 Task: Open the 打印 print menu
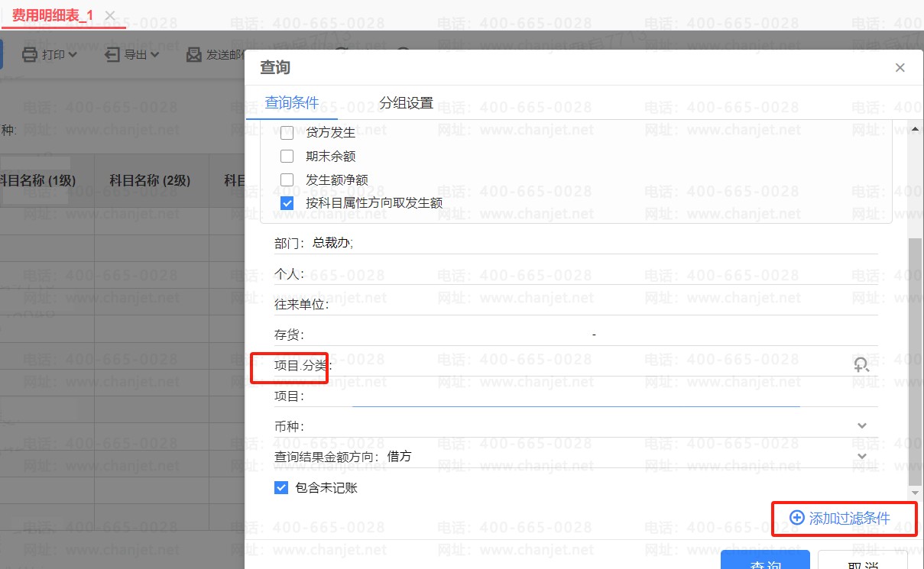(x=50, y=55)
